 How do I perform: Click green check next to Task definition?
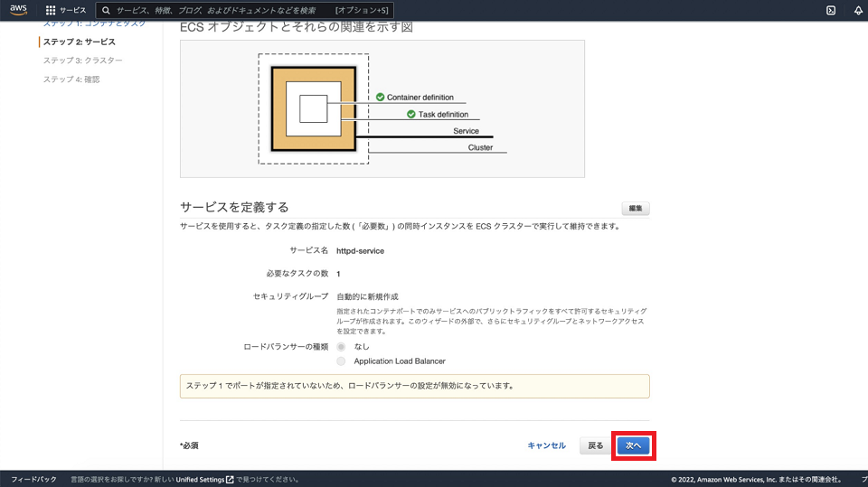(x=410, y=114)
